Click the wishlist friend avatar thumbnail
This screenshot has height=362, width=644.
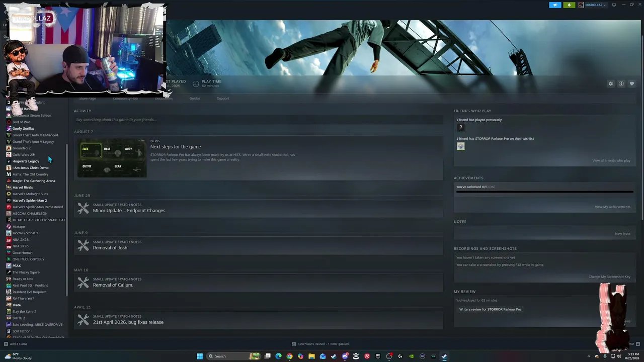coord(461,146)
